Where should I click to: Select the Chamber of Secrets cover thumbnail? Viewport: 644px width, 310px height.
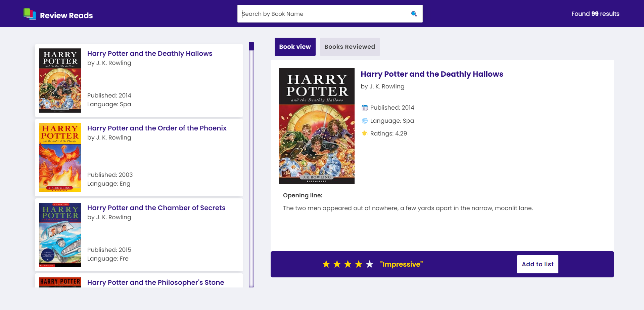pos(60,235)
